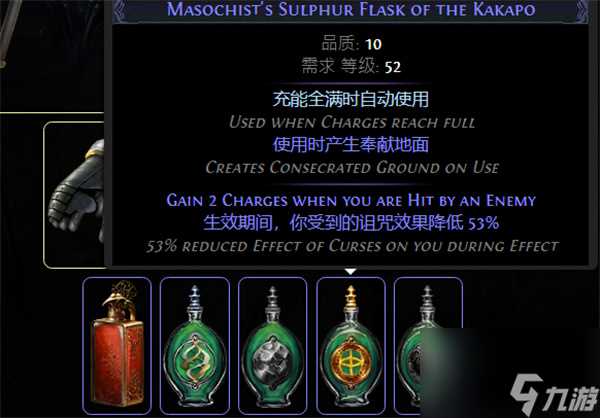Click 'Creates Consecrated Ground on Use' text
Image resolution: width=600 pixels, height=418 pixels.
point(352,168)
